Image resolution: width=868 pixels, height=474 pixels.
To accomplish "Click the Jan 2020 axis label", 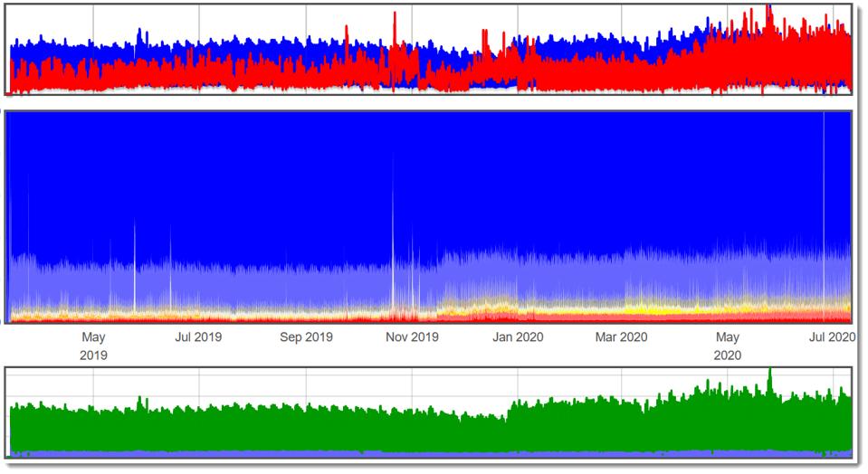I will point(517,337).
